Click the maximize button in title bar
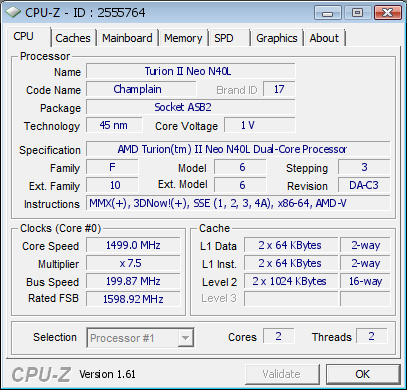The image size is (407, 390). (357, 13)
